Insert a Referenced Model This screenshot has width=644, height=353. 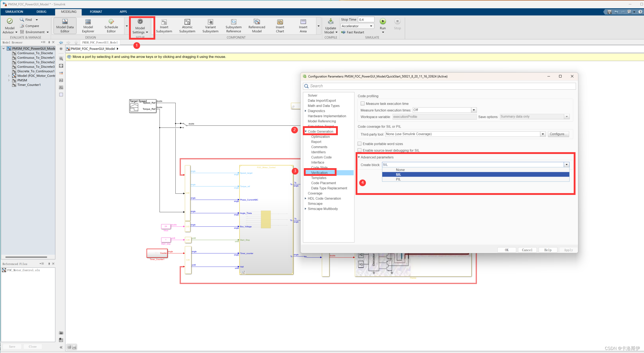pos(257,26)
